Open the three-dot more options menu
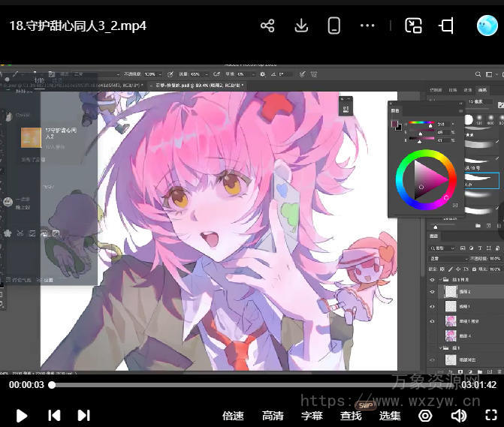Screen dimensions: 504x427 (367, 26)
